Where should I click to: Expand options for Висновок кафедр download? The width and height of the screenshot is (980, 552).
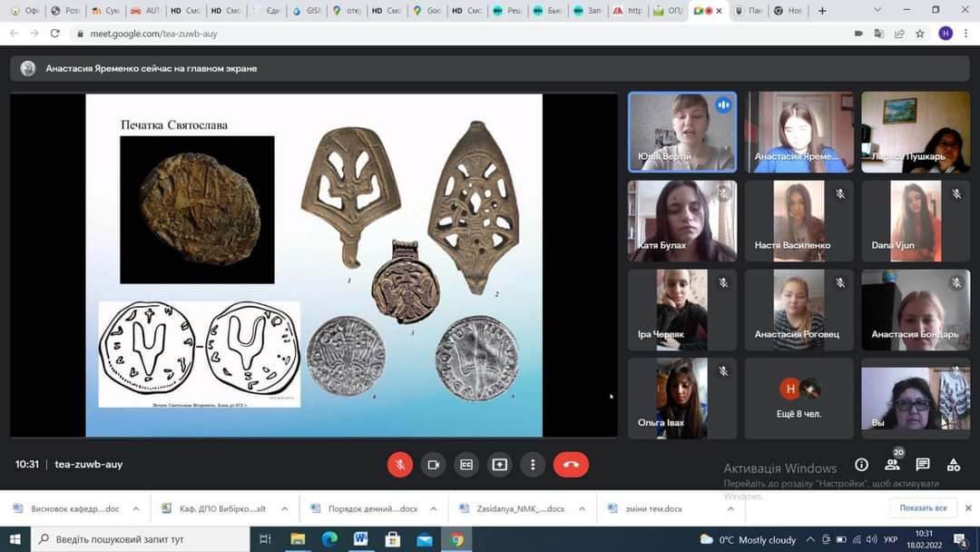136,508
